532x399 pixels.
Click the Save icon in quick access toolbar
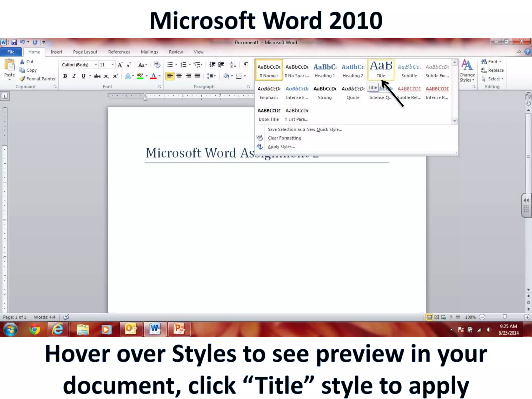pos(14,42)
